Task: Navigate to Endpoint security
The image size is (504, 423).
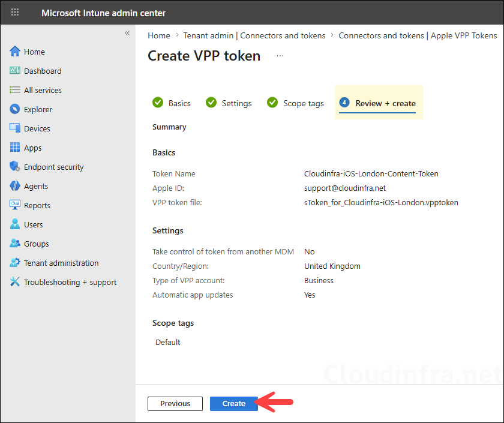Action: click(53, 167)
